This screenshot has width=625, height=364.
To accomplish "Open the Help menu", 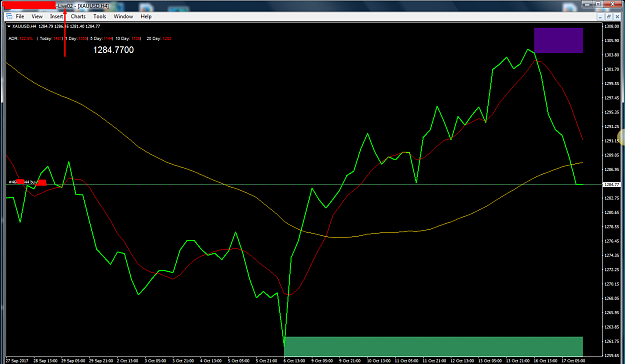I will tap(146, 16).
